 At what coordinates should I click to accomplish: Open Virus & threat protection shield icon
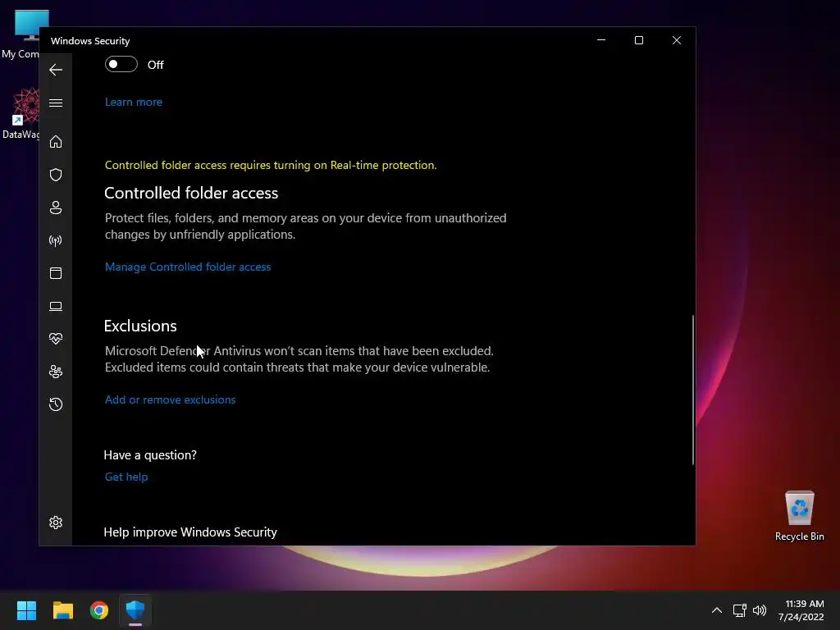coord(56,175)
